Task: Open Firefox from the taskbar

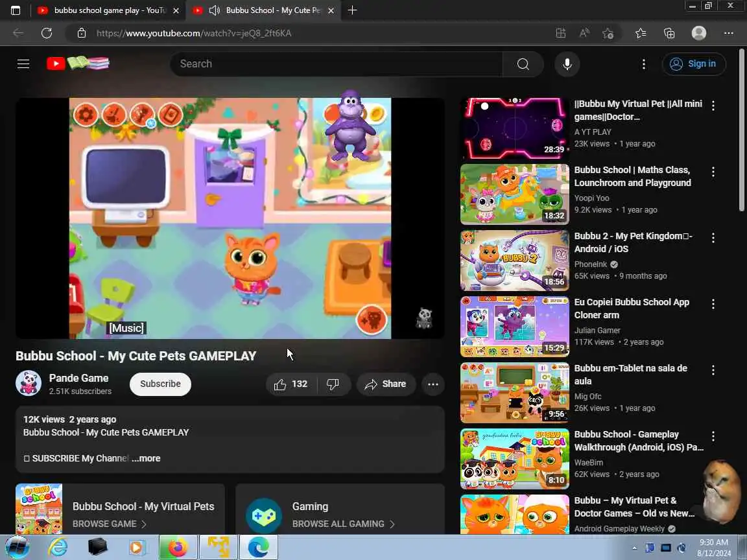Action: tap(178, 547)
